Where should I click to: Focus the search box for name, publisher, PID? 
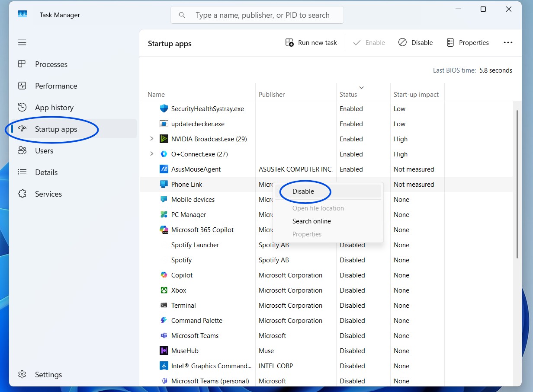click(257, 15)
